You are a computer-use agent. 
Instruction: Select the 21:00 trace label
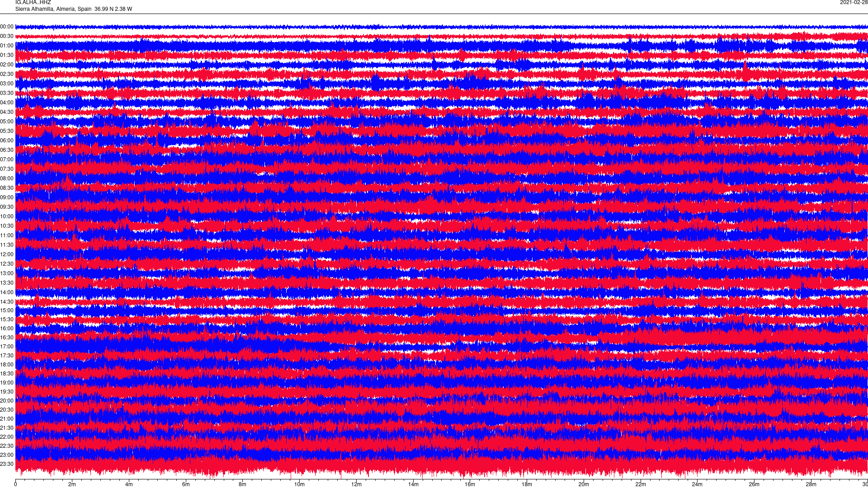(x=7, y=419)
